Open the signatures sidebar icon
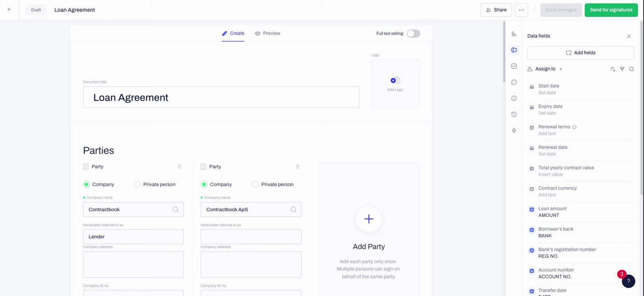The width and height of the screenshot is (644, 296). click(x=514, y=34)
